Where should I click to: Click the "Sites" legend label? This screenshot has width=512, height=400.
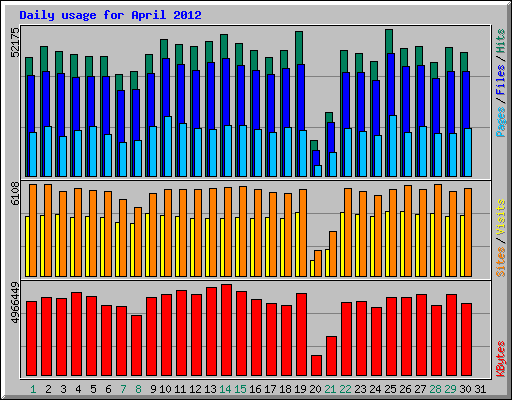click(500, 262)
